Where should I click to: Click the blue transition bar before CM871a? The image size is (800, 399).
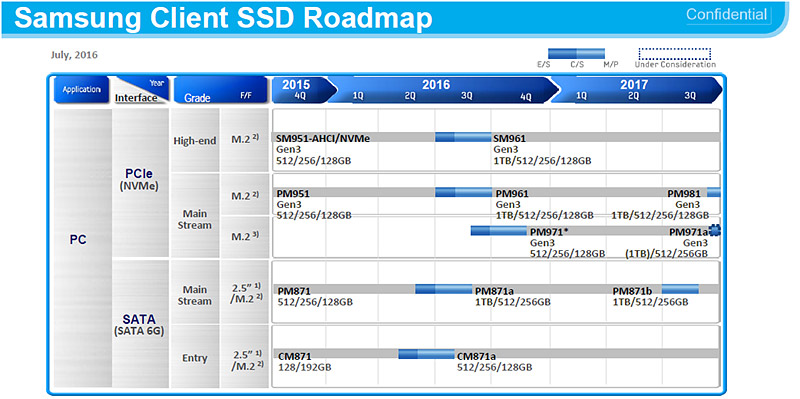[427, 354]
